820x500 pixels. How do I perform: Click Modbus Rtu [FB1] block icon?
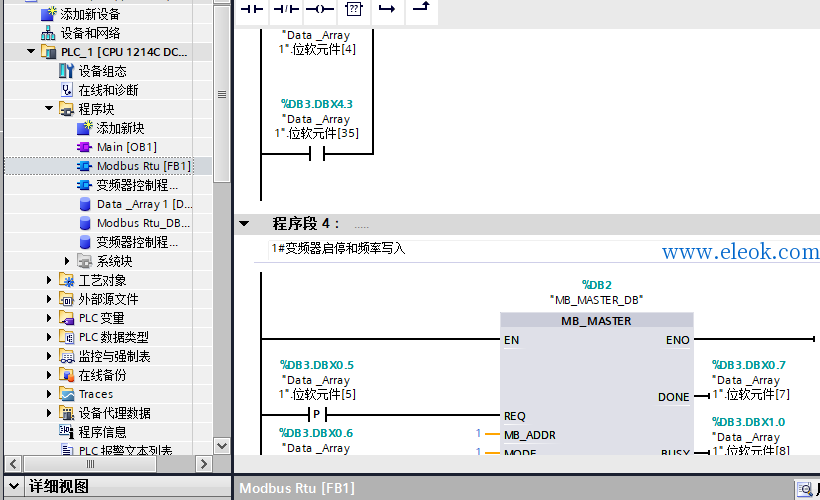point(84,166)
